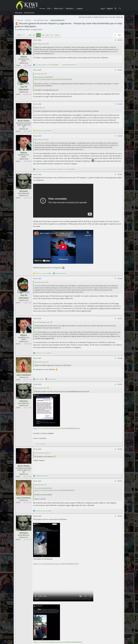This screenshot has width=138, height=644.
Task: Click the share icon on post #4,552
Action: (115, 516)
